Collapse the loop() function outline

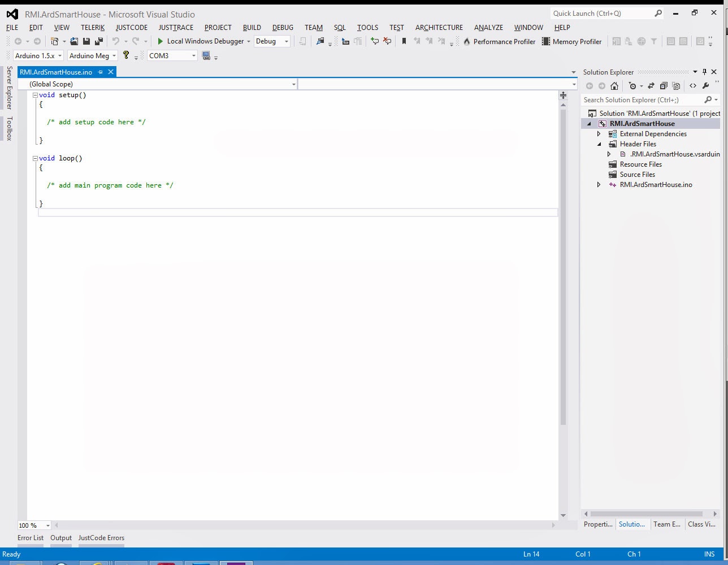35,158
